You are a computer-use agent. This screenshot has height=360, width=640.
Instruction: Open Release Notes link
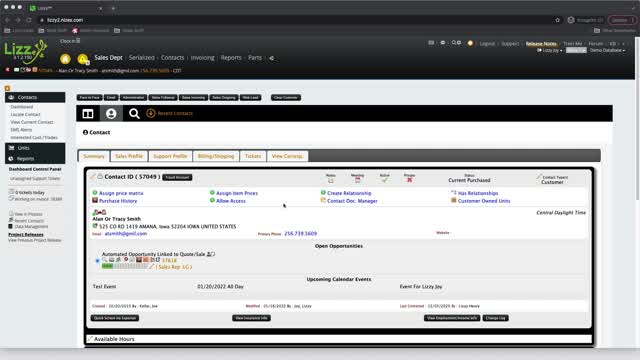[x=541, y=43]
